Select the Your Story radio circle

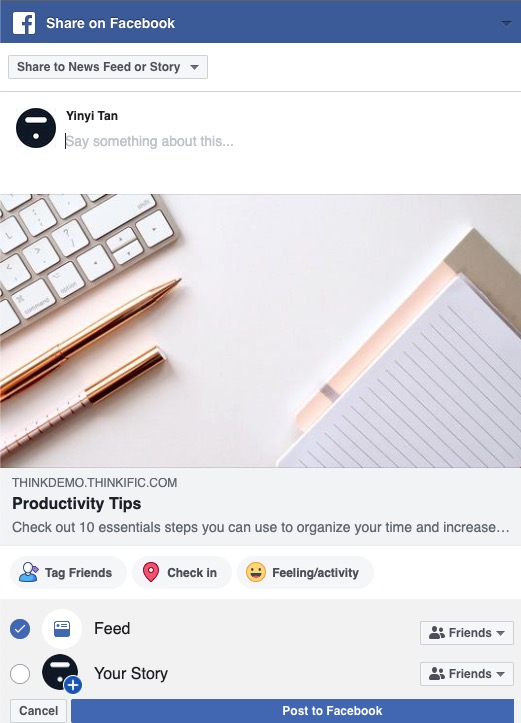click(x=20, y=674)
